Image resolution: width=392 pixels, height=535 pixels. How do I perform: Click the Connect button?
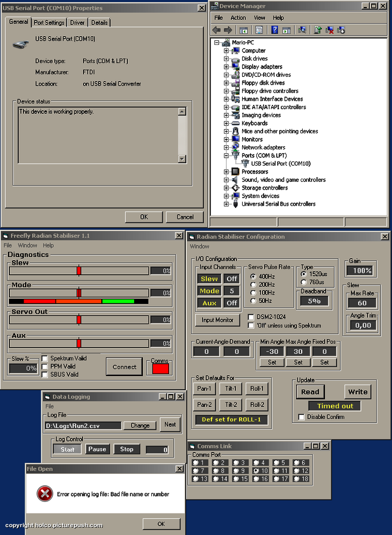pos(124,367)
